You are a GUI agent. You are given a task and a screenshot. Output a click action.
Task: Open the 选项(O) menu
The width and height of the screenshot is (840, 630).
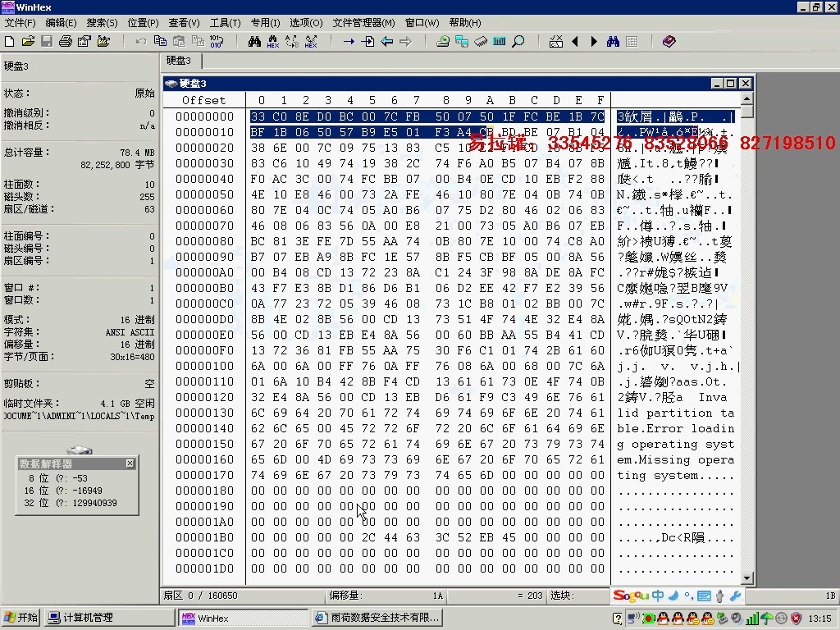[x=305, y=23]
